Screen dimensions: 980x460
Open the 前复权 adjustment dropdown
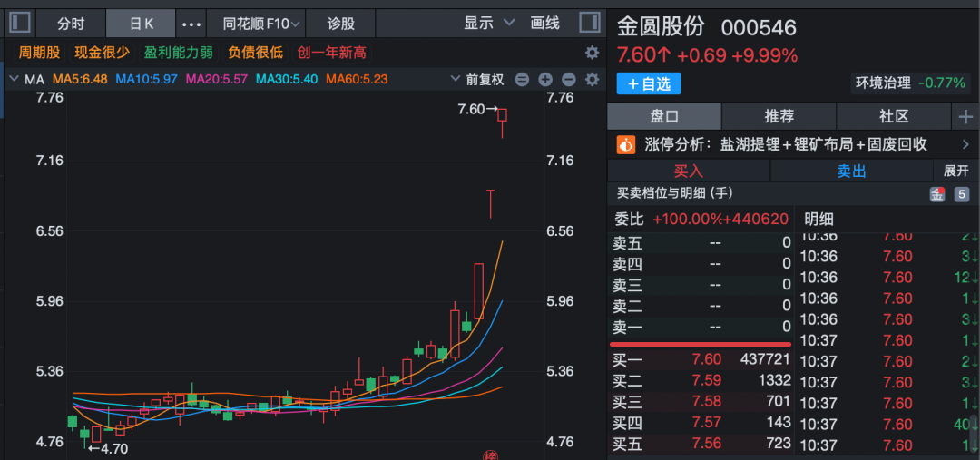(477, 80)
